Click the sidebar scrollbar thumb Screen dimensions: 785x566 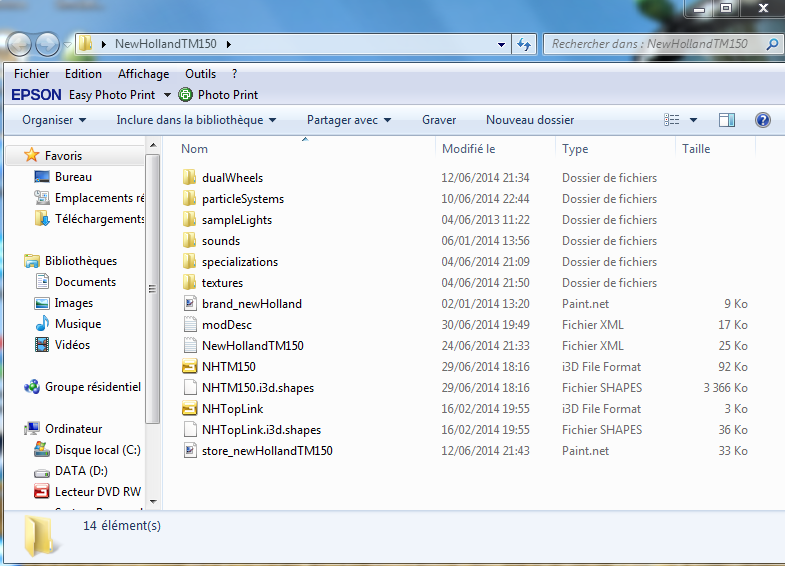click(153, 289)
